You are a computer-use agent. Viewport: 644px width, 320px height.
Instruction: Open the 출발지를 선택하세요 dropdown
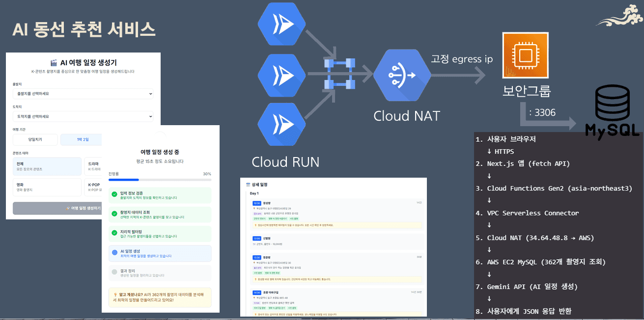(x=83, y=93)
